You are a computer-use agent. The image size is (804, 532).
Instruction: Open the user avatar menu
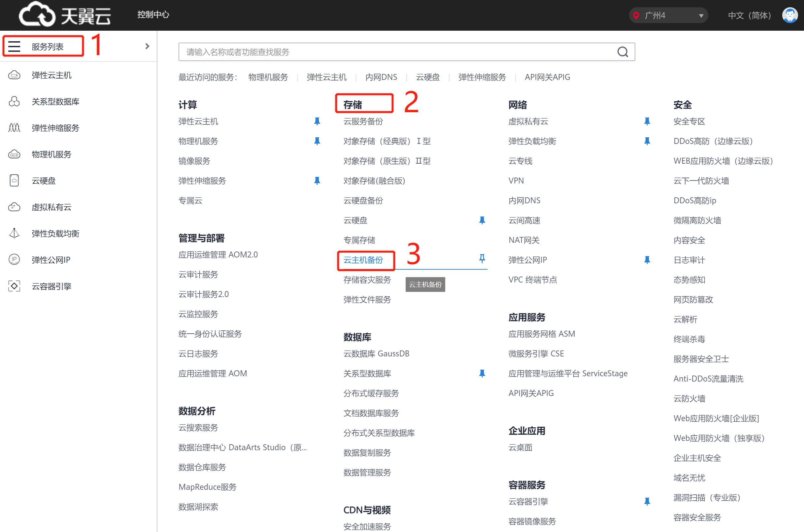[x=790, y=15]
